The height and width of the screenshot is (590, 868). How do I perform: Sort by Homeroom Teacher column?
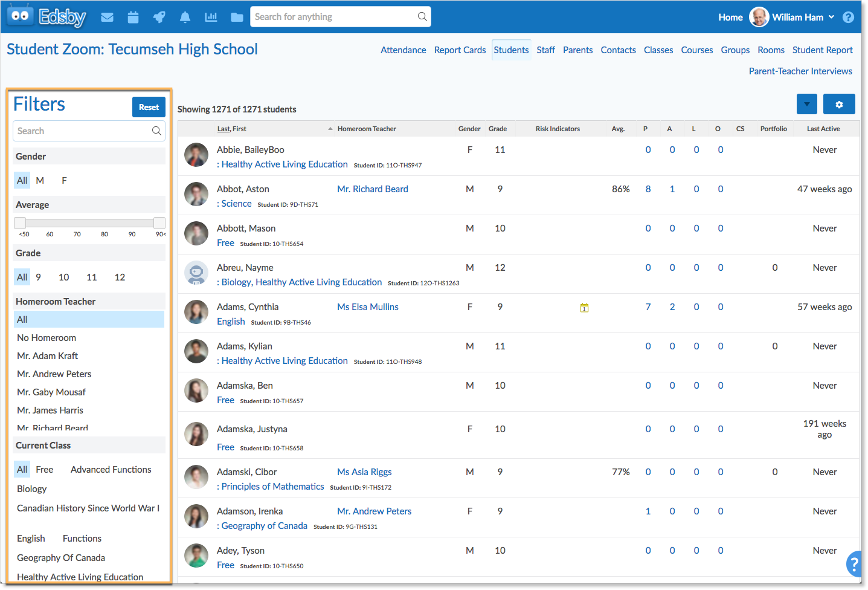367,129
